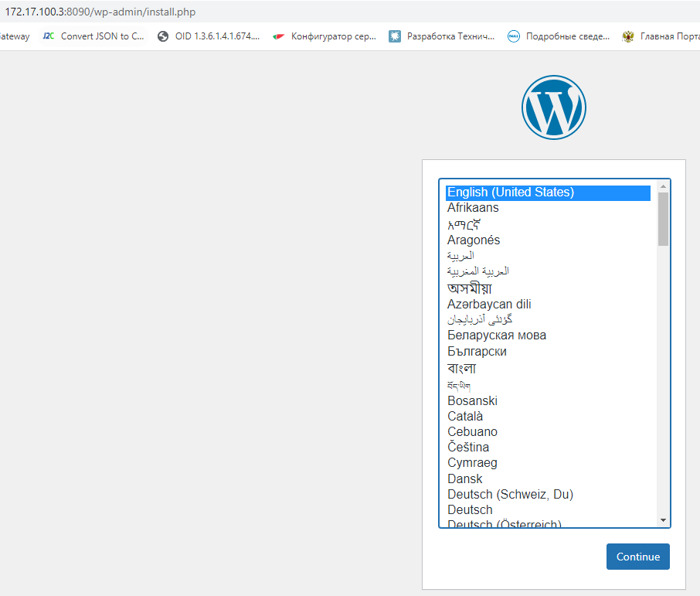The image size is (700, 596).
Task: Select Čeština from the list
Action: click(x=468, y=448)
